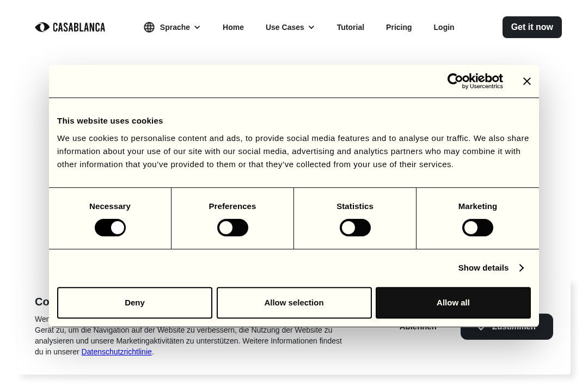Click the Show details arrow icon
588x392 pixels.
pos(522,268)
